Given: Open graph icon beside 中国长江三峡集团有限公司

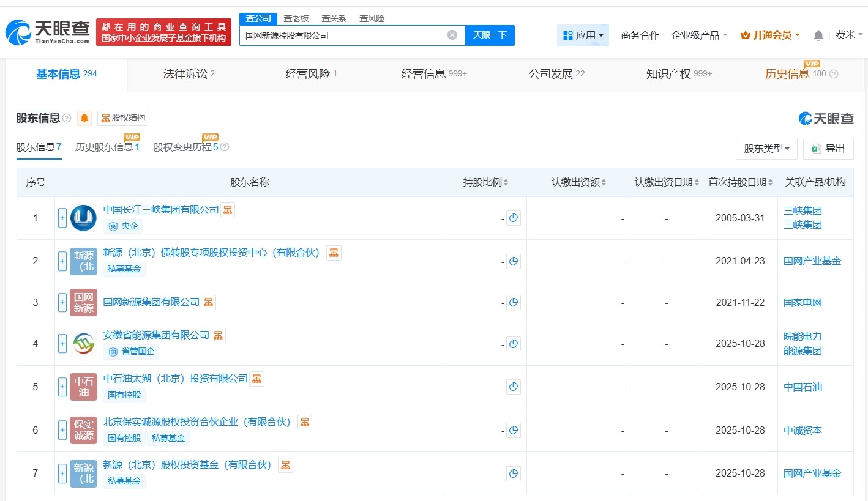Looking at the screenshot, I should pos(226,209).
